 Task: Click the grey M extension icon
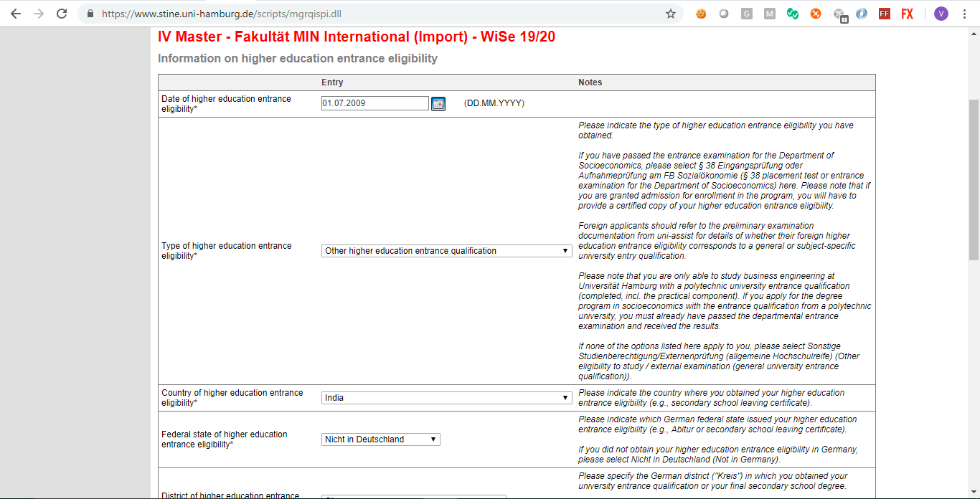click(770, 14)
